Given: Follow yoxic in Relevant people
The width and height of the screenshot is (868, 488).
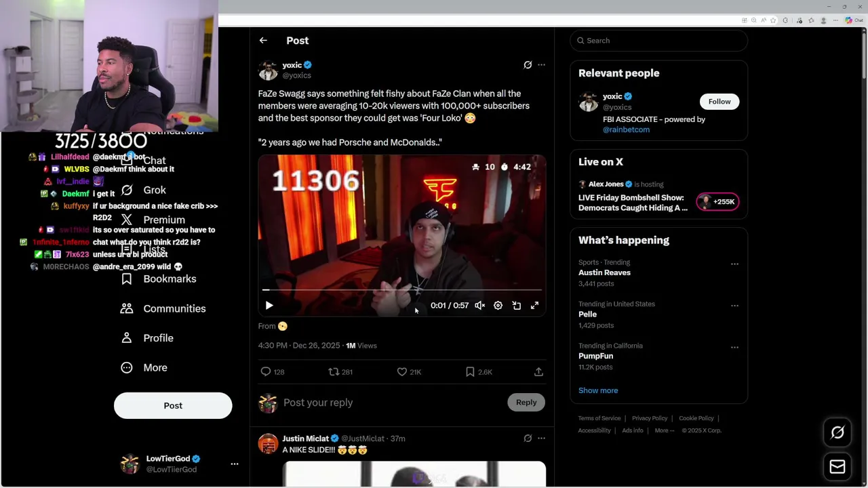Looking at the screenshot, I should pyautogui.click(x=719, y=102).
